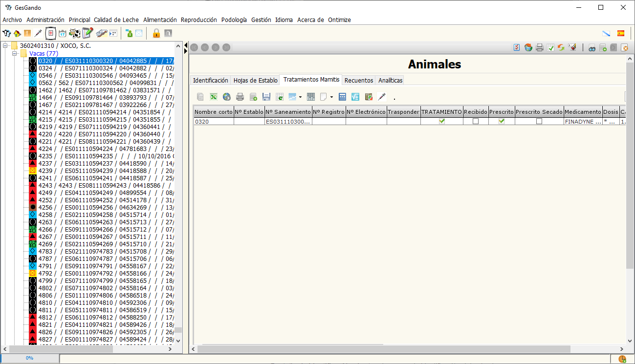Viewport: 635px width, 364px height.
Task: Select cow 0324 in the tree
Action: [x=106, y=68]
